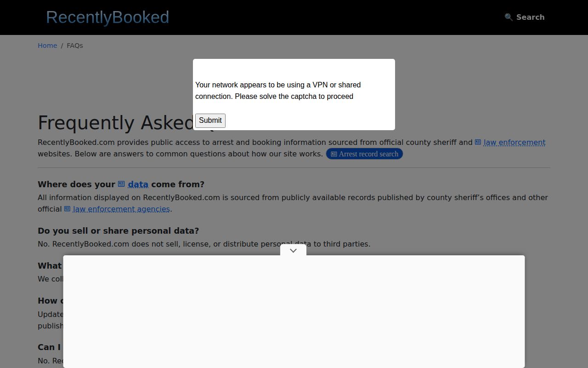Follow the data link in the question
The width and height of the screenshot is (588, 368).
point(138,184)
